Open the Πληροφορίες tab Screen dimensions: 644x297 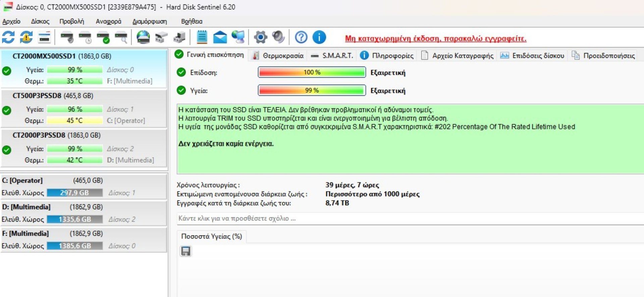[387, 56]
